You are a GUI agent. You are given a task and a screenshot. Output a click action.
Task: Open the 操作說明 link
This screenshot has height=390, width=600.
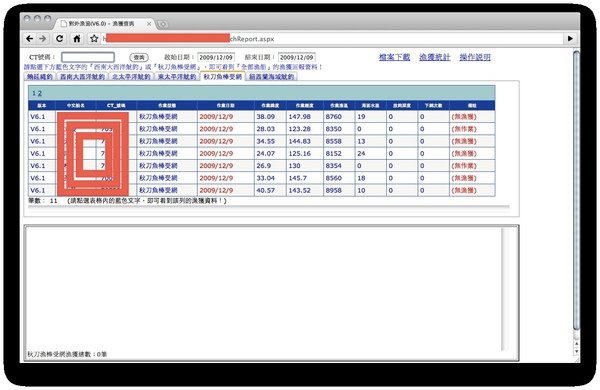(475, 57)
